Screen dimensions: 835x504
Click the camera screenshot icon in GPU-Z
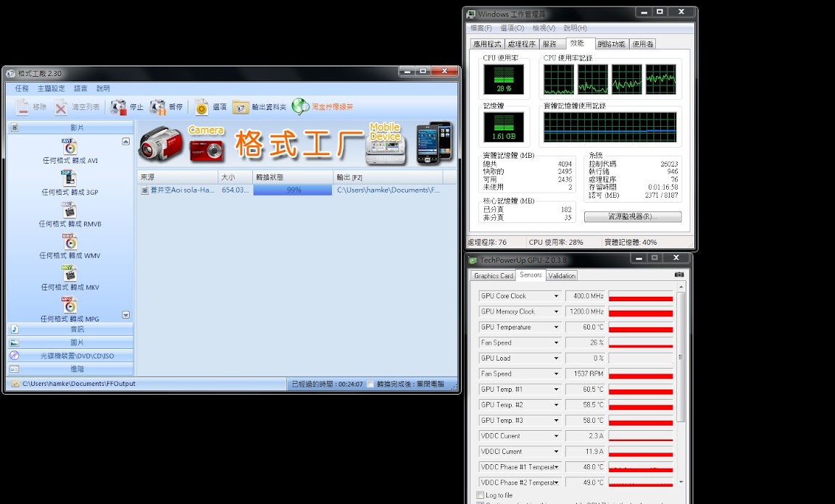(679, 274)
